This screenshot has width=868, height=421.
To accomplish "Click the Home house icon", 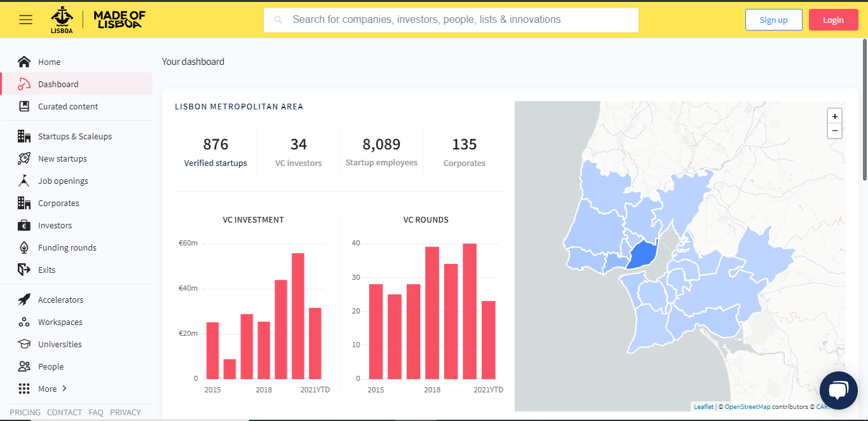I will point(24,62).
